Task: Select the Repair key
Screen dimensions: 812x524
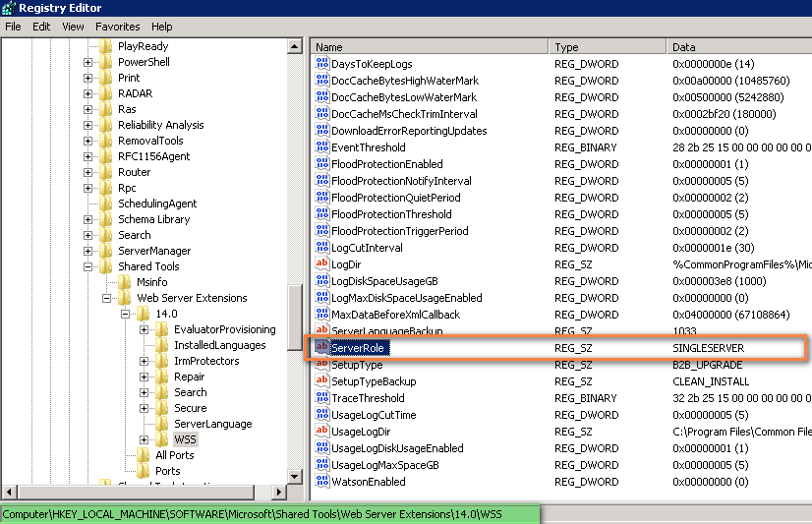Action: point(189,377)
